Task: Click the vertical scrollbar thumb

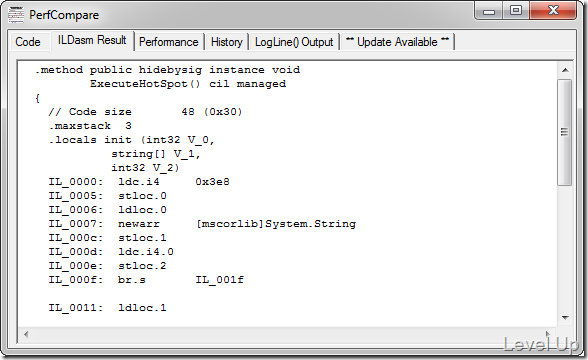Action: [x=564, y=132]
